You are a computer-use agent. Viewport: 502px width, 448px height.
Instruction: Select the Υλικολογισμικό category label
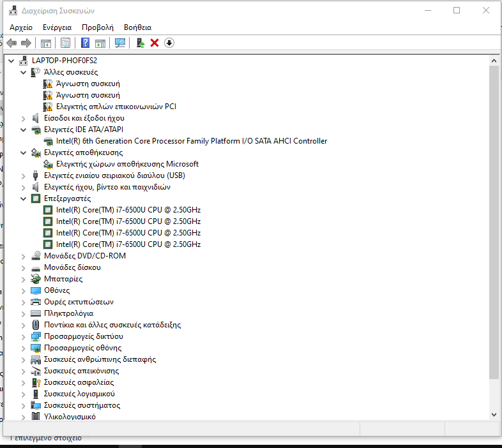(70, 417)
